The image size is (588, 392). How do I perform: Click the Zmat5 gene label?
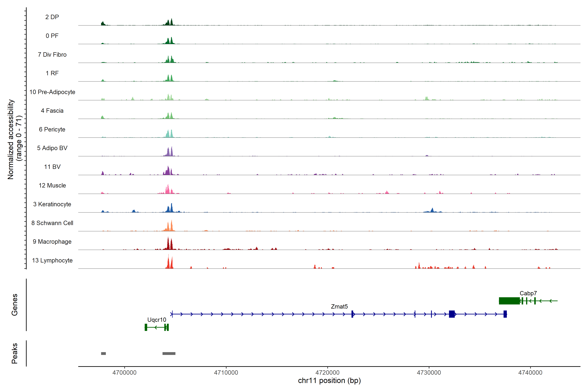[x=339, y=307]
